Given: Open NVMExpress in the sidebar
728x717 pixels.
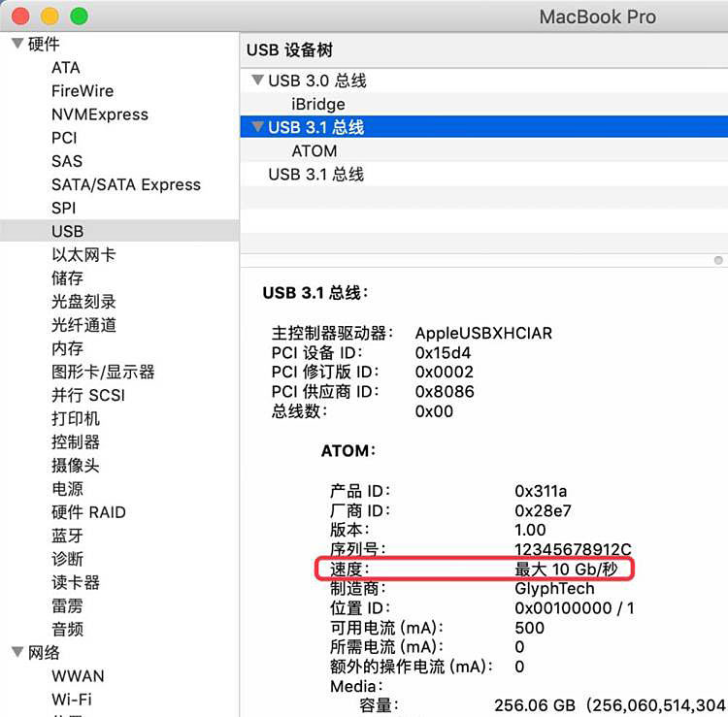Looking at the screenshot, I should coord(99,114).
